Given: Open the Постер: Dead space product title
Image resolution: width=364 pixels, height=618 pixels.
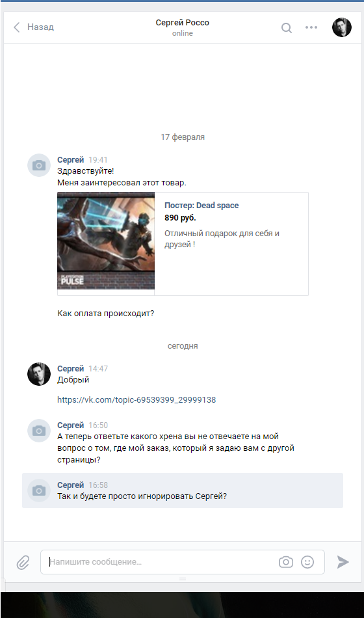Looking at the screenshot, I should pyautogui.click(x=201, y=206).
